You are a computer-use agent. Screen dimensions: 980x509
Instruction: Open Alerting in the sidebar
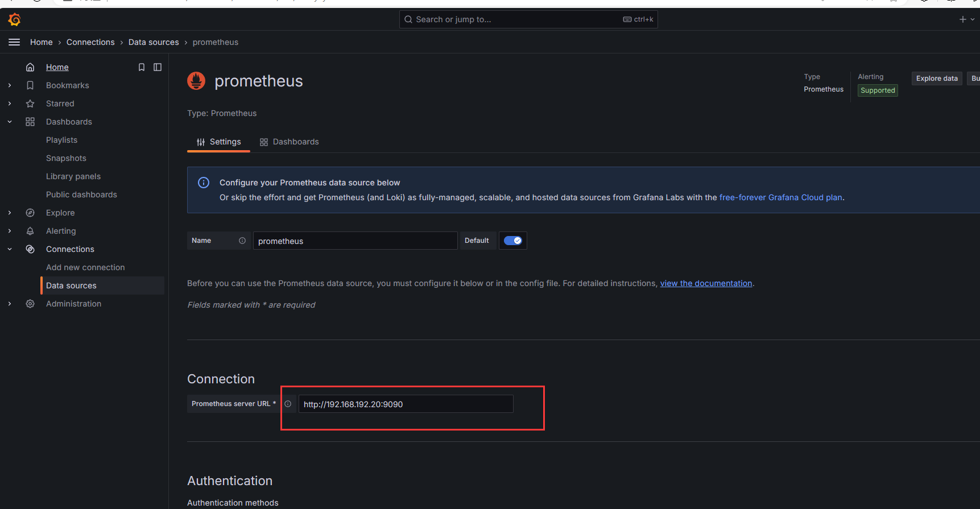tap(61, 231)
